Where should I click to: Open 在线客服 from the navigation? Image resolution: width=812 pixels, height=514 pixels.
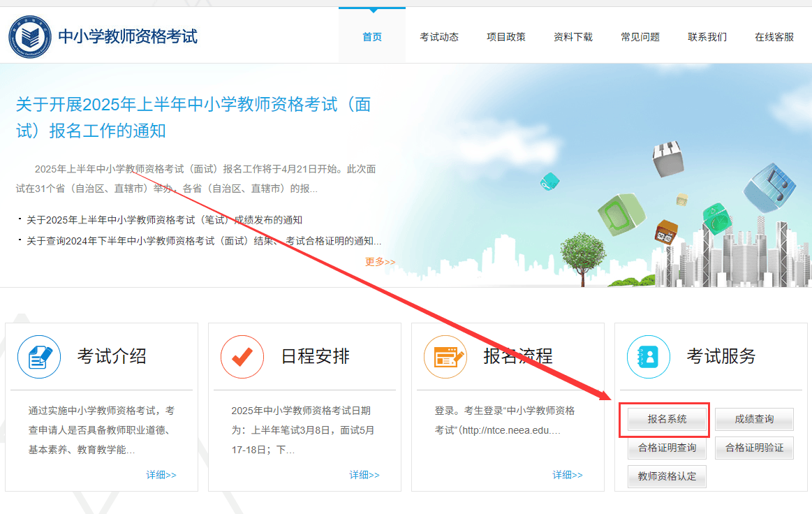pos(774,37)
